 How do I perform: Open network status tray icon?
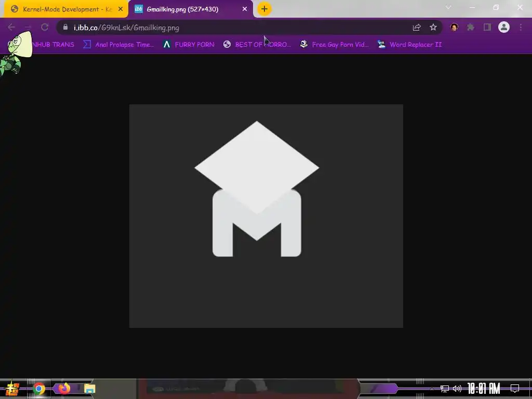coord(445,389)
